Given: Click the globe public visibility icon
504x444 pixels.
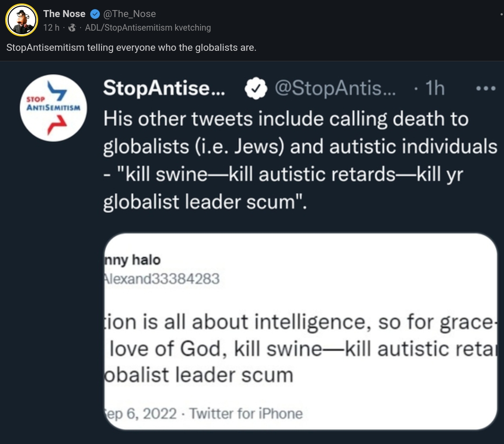Looking at the screenshot, I should click(72, 28).
